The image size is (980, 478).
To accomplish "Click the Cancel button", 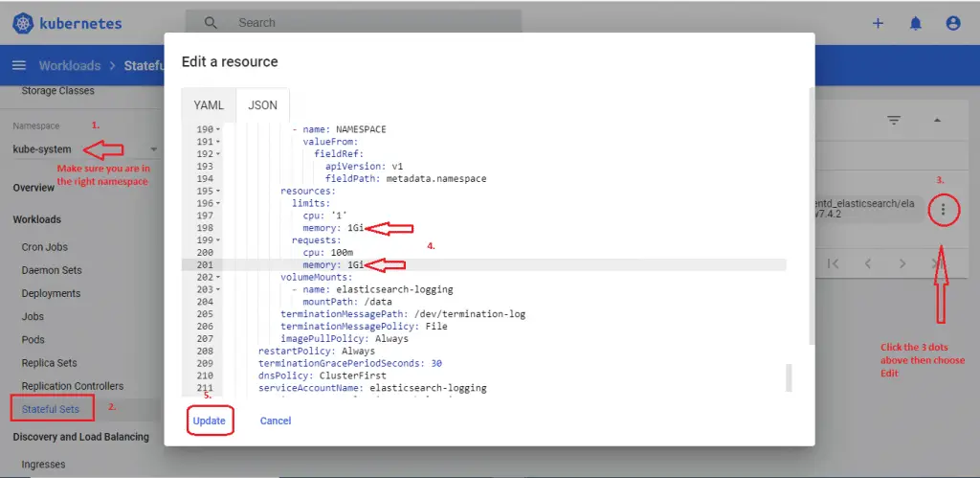I will [276, 421].
